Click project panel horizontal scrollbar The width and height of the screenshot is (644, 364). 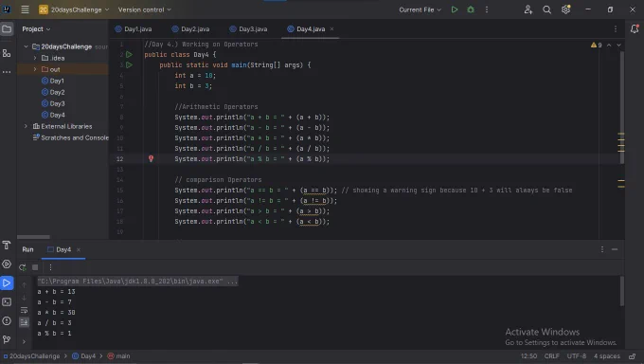pos(33,237)
